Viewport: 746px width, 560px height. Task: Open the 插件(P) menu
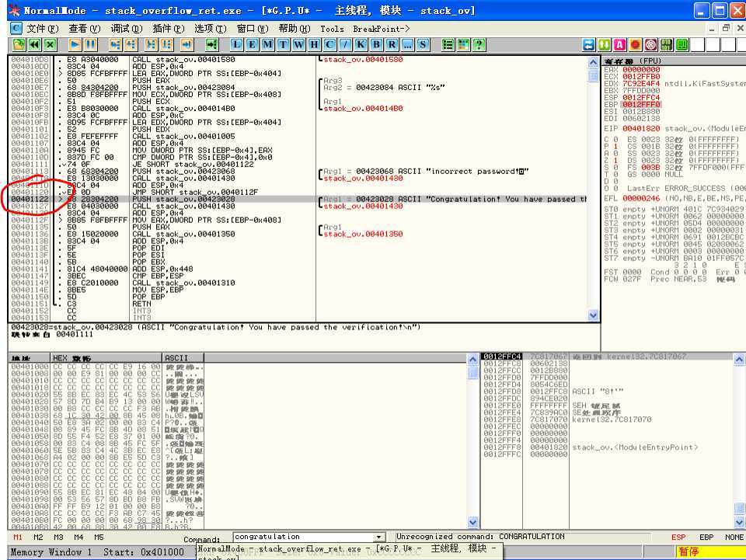click(168, 29)
